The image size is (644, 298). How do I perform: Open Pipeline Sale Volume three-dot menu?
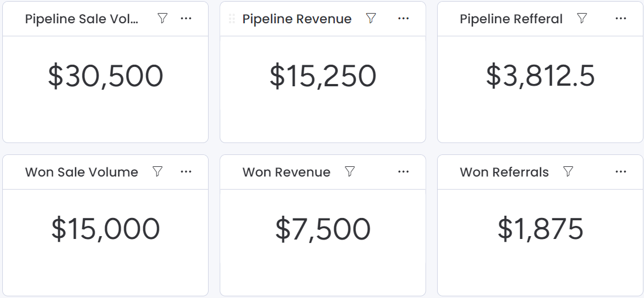(x=186, y=19)
